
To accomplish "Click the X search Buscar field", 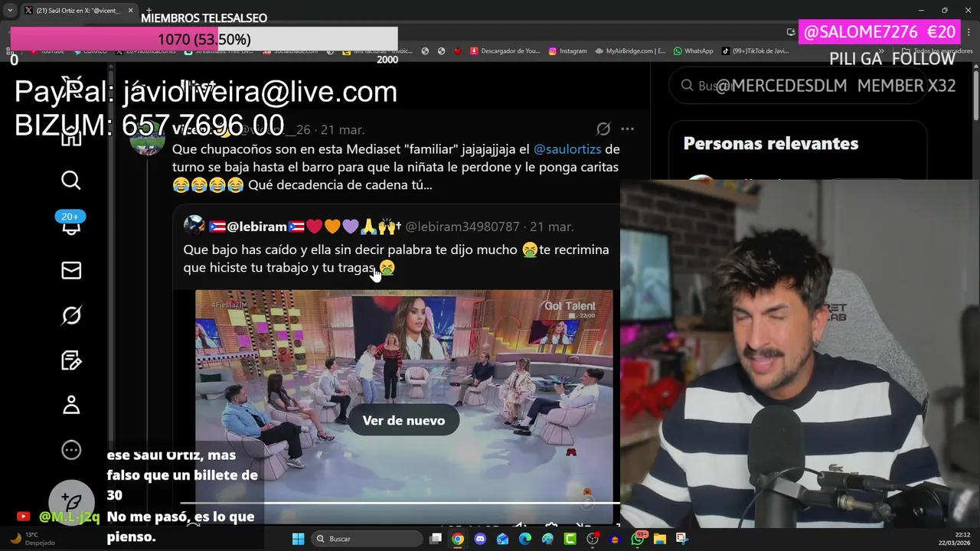I will tap(796, 86).
